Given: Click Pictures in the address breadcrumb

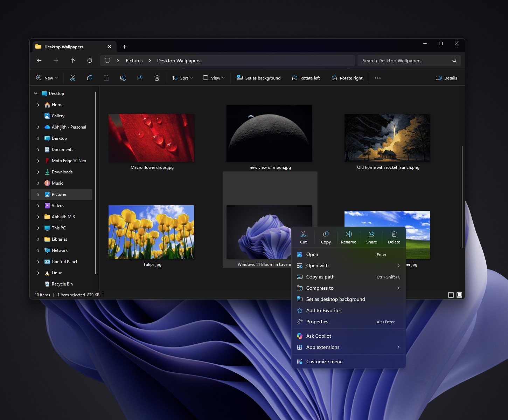Looking at the screenshot, I should (134, 61).
